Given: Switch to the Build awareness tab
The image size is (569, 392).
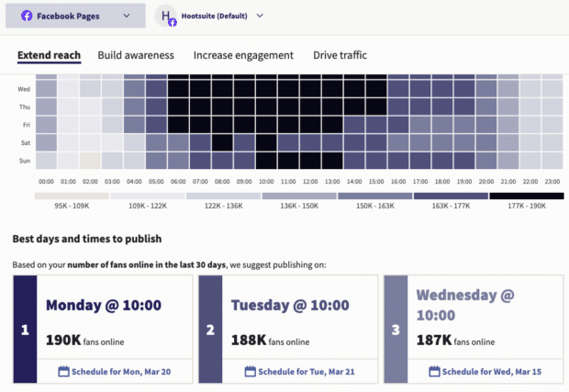Looking at the screenshot, I should 136,55.
